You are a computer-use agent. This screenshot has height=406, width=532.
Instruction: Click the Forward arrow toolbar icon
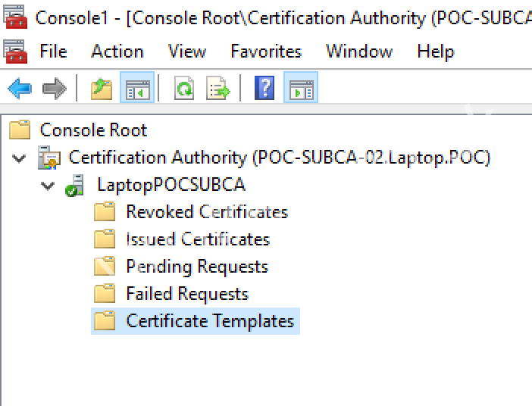[x=54, y=89]
